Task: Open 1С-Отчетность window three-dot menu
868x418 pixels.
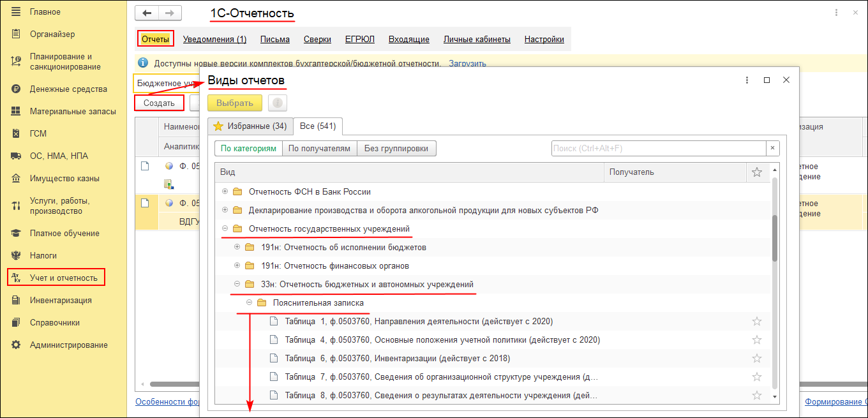Action: (836, 13)
